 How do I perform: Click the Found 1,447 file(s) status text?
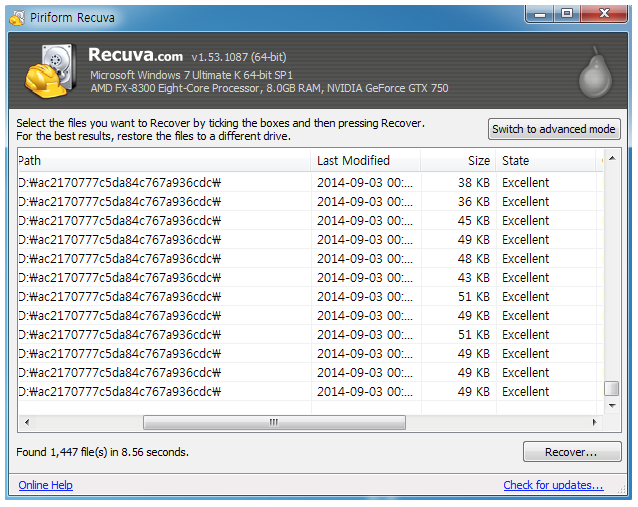(x=103, y=452)
